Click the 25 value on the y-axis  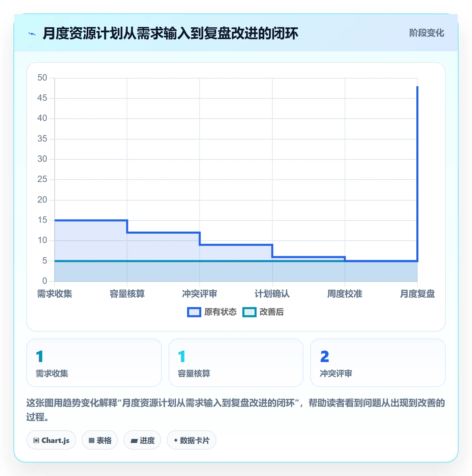pos(42,179)
